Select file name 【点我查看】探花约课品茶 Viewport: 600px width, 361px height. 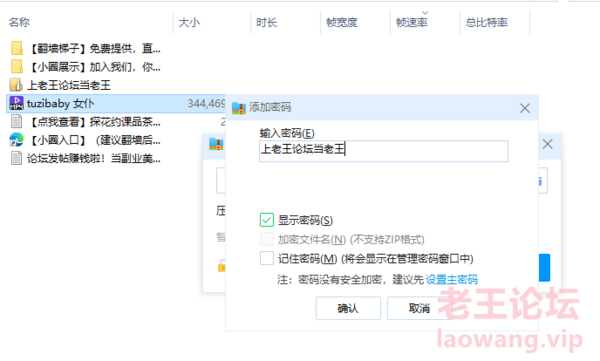(x=94, y=122)
